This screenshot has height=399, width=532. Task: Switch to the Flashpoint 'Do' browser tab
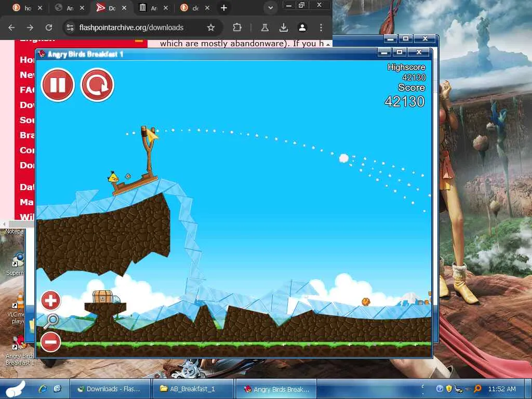[x=111, y=8]
